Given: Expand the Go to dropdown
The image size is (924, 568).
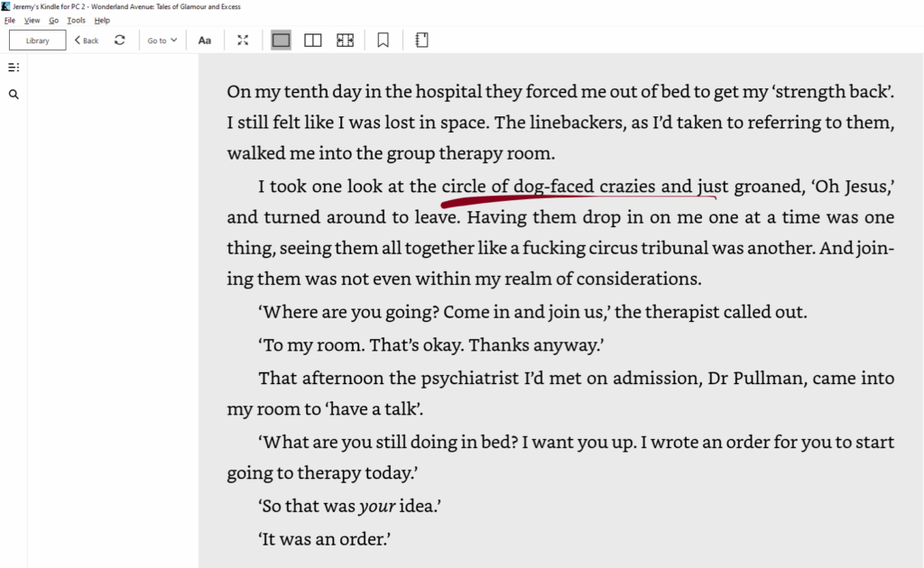Looking at the screenshot, I should [162, 41].
